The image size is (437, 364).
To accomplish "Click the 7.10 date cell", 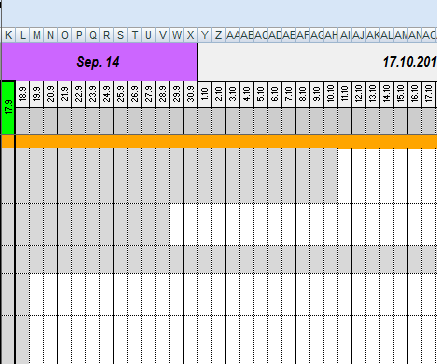I will coord(289,94).
